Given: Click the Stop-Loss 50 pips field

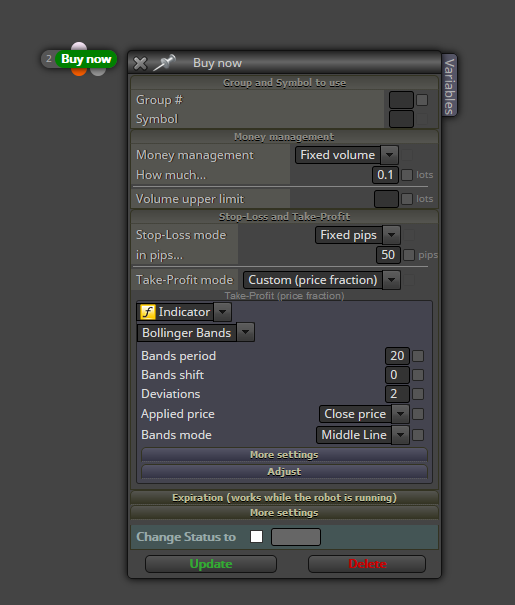Looking at the screenshot, I should (x=388, y=255).
